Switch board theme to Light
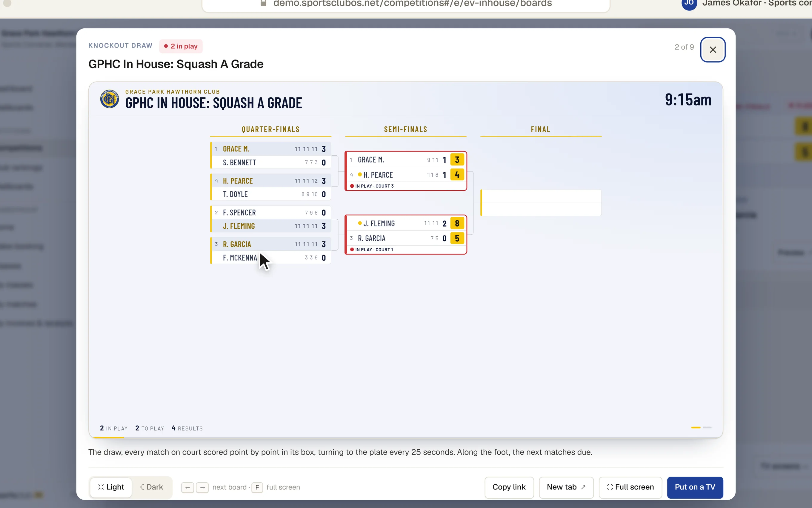Viewport: 812px width, 508px height. (x=111, y=487)
